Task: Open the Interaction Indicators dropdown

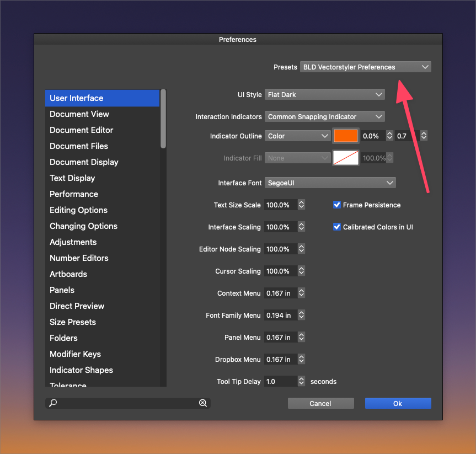Action: coord(324,116)
